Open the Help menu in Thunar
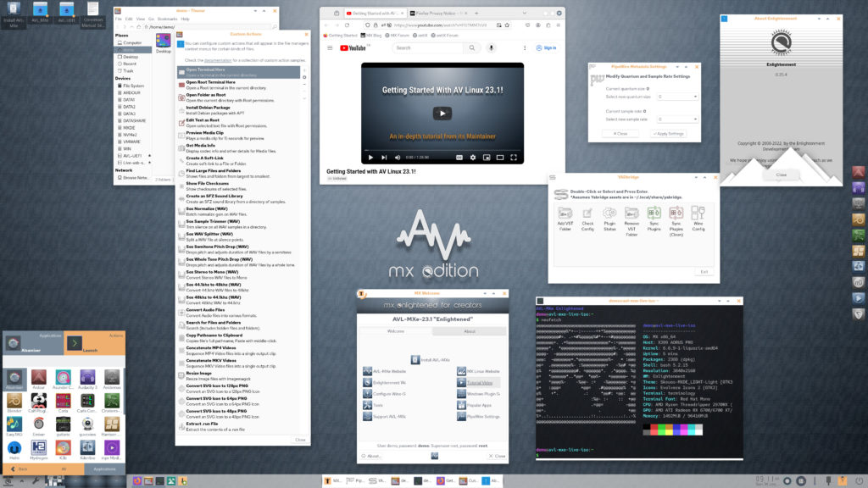868x488 pixels. tap(185, 19)
